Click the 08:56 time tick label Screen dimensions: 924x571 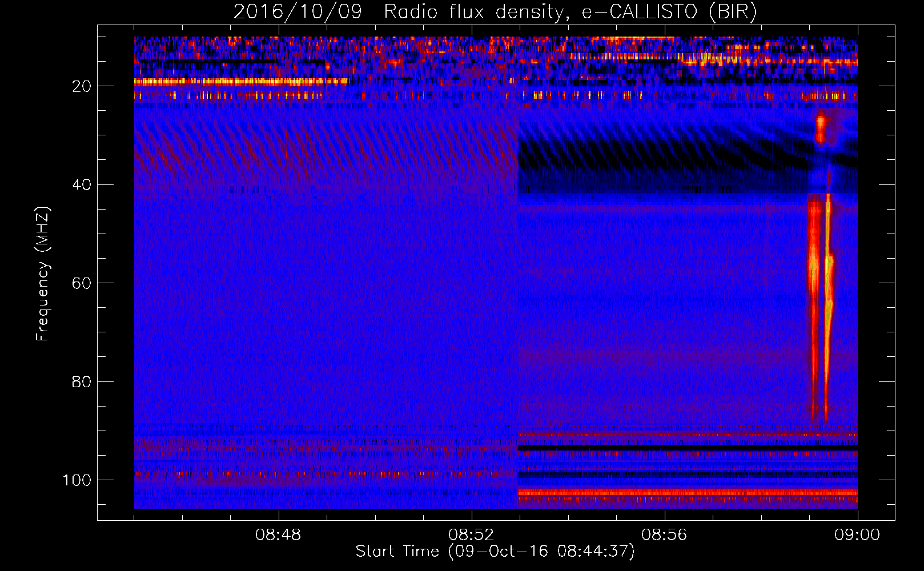point(664,535)
